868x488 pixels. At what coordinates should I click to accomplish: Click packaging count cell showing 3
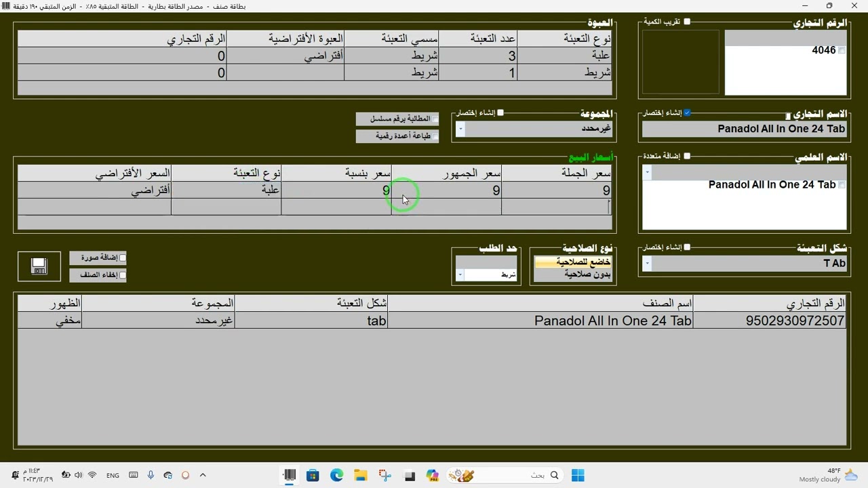(478, 56)
